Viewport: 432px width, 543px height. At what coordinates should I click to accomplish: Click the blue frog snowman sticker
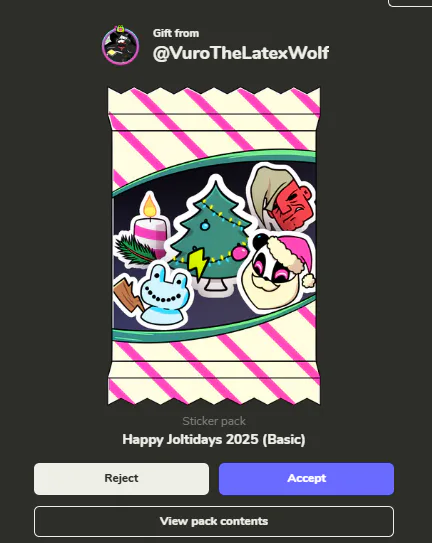pyautogui.click(x=164, y=296)
